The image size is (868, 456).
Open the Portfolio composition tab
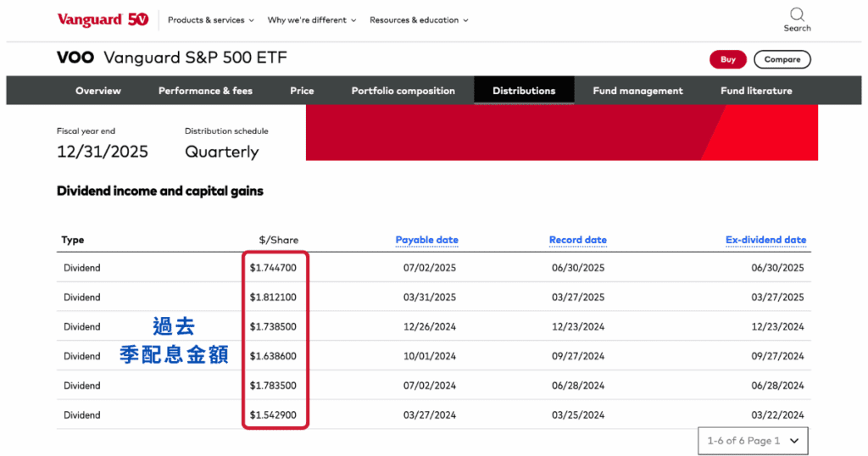403,91
